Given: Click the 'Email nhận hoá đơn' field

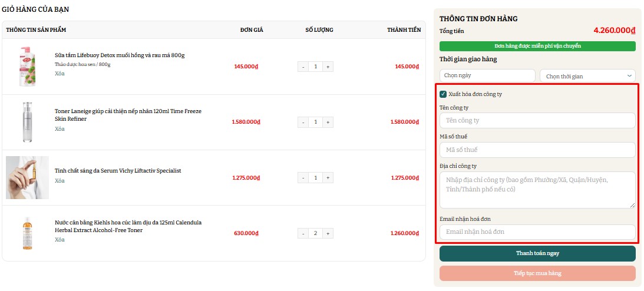Looking at the screenshot, I should pos(537,232).
